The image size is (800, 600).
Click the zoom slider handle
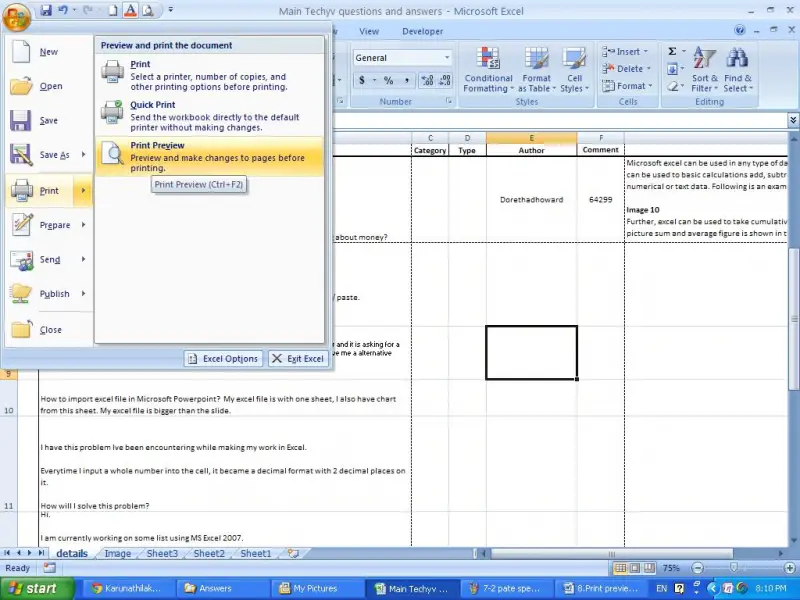[x=733, y=568]
